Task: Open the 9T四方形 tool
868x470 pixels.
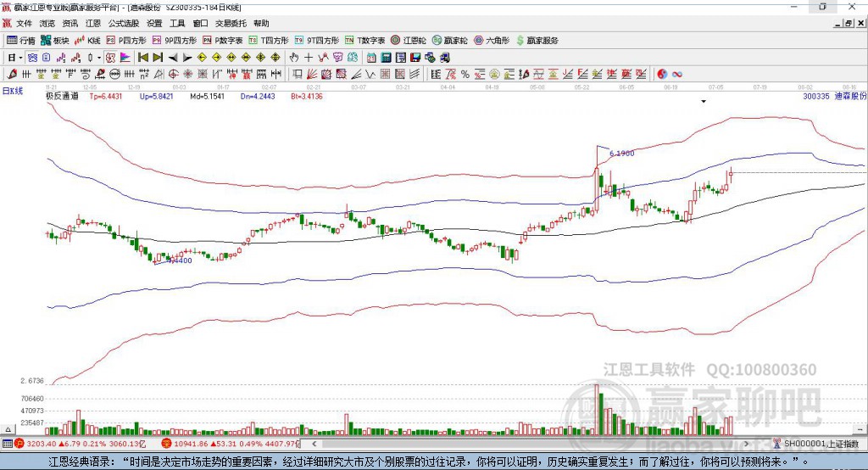Action: point(317,41)
